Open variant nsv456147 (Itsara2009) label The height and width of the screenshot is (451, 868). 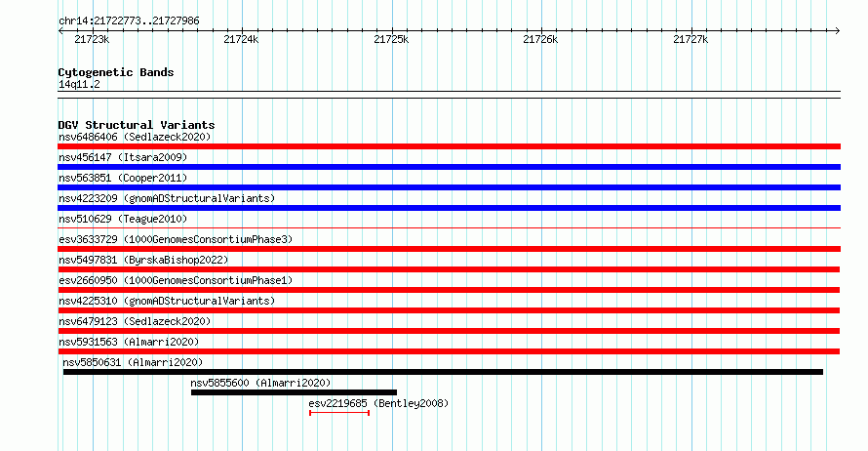[x=123, y=157]
